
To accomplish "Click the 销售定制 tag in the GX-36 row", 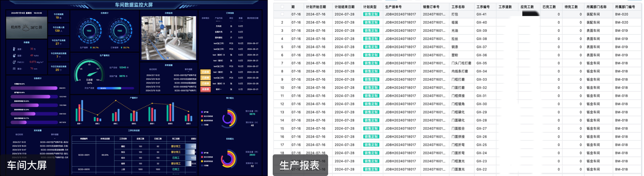I will click(371, 55).
